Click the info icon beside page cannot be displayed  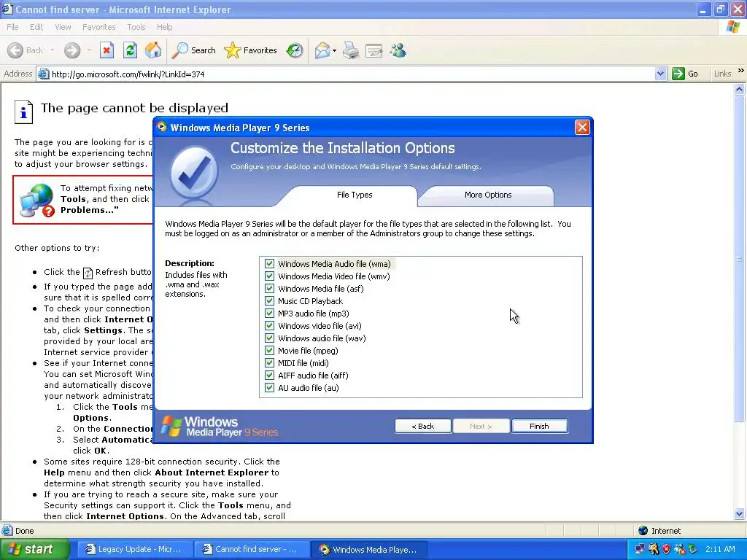click(23, 112)
